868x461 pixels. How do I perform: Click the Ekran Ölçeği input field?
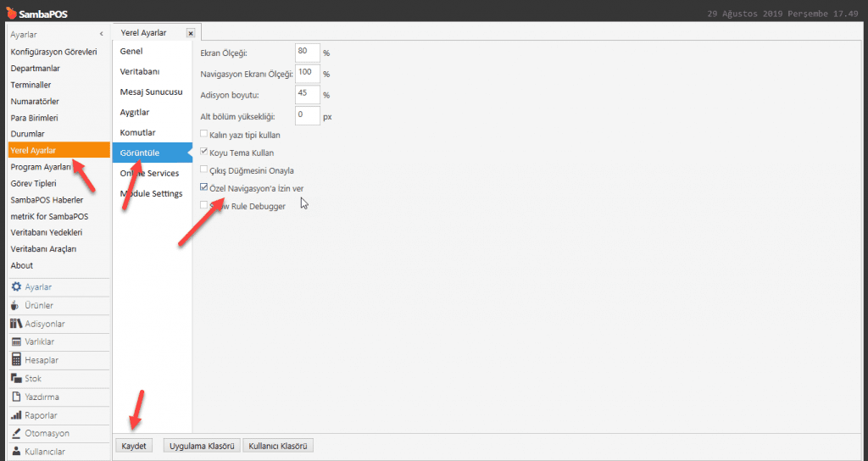click(x=307, y=53)
